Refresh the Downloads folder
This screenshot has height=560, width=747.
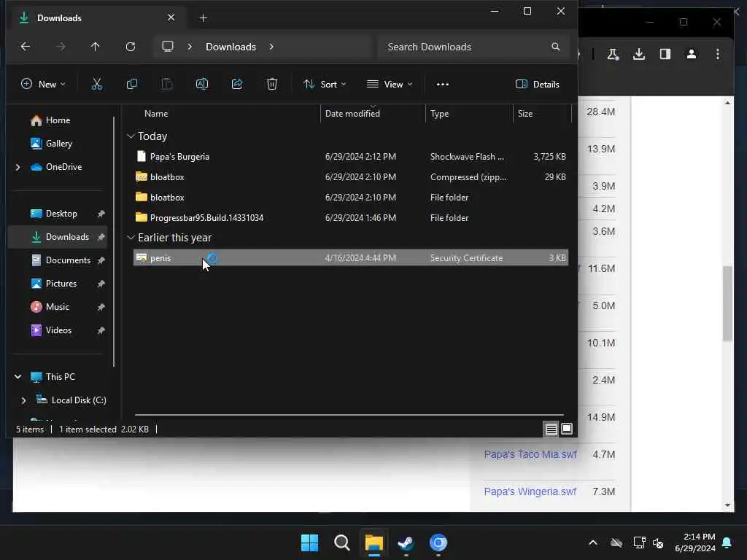(x=130, y=47)
